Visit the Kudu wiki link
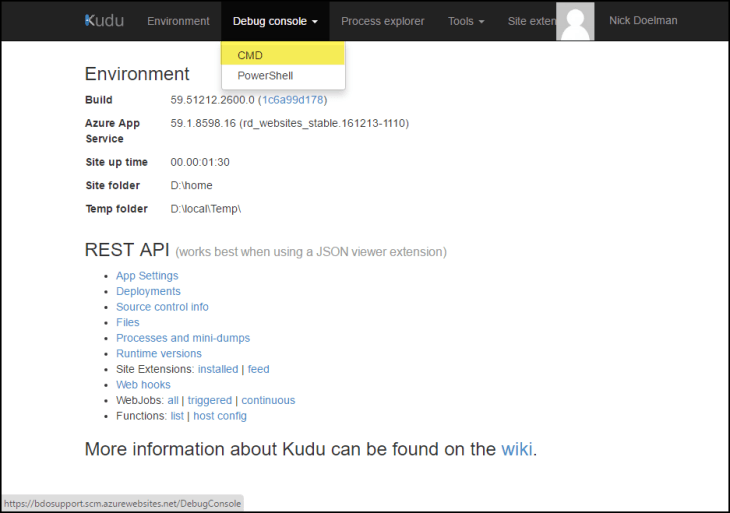Viewport: 730px width, 513px height. [x=516, y=449]
